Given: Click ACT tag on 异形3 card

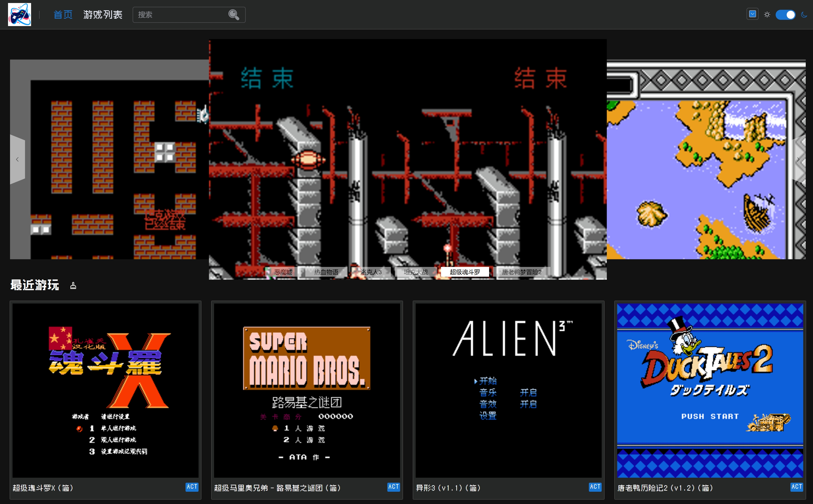Looking at the screenshot, I should click(x=595, y=487).
